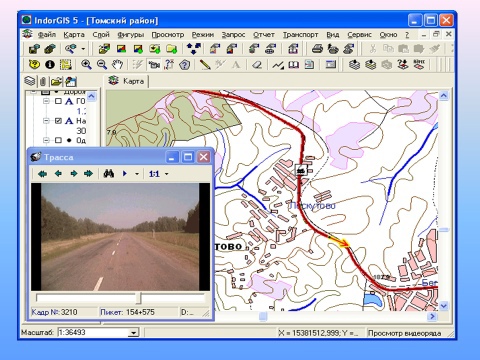Open the 1:1 zoom dropdown arrow
The image size is (480, 360).
167,174
